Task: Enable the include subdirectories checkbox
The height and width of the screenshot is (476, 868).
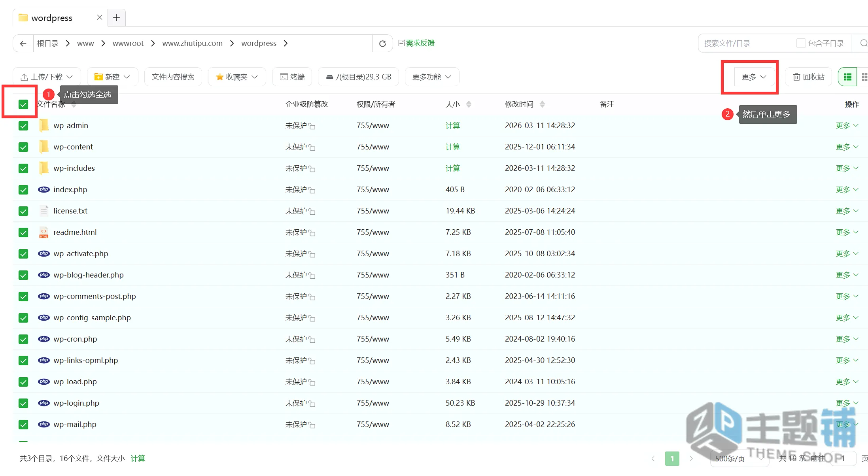Action: (x=801, y=43)
